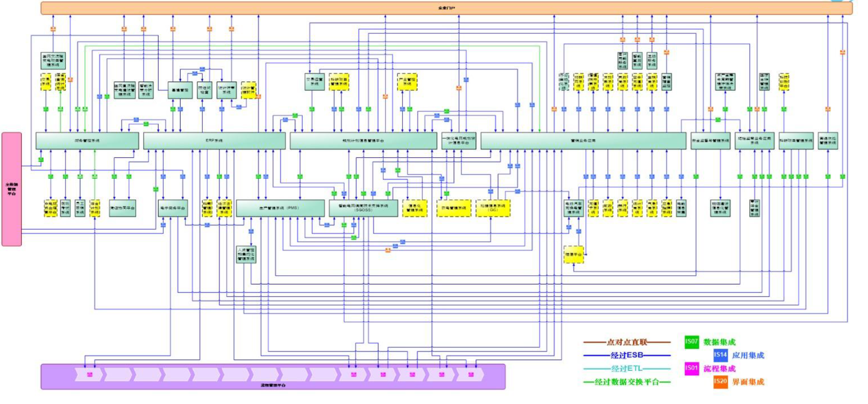Click the 经过ESB blue legend line
The width and height of the screenshot is (868, 404).
coord(627,355)
